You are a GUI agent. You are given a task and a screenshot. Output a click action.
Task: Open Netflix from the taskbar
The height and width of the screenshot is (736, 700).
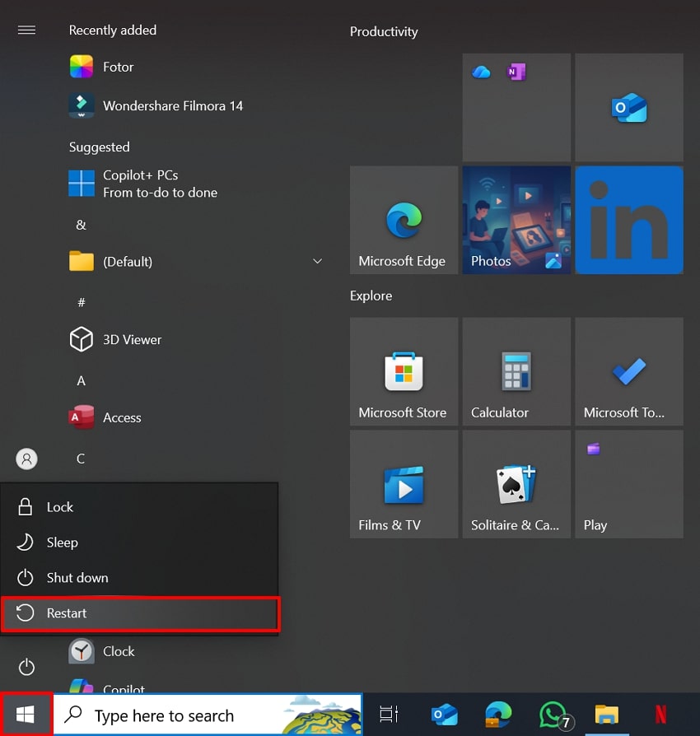coord(660,715)
